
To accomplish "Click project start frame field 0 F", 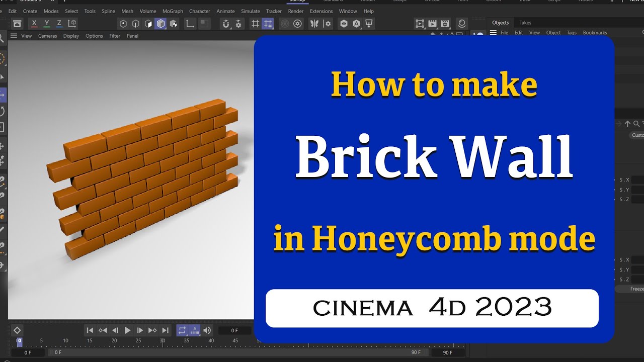I will [28, 353].
